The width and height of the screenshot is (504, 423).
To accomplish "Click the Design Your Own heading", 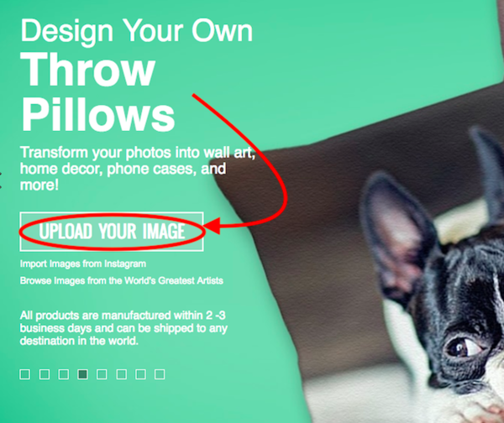I will (x=137, y=32).
